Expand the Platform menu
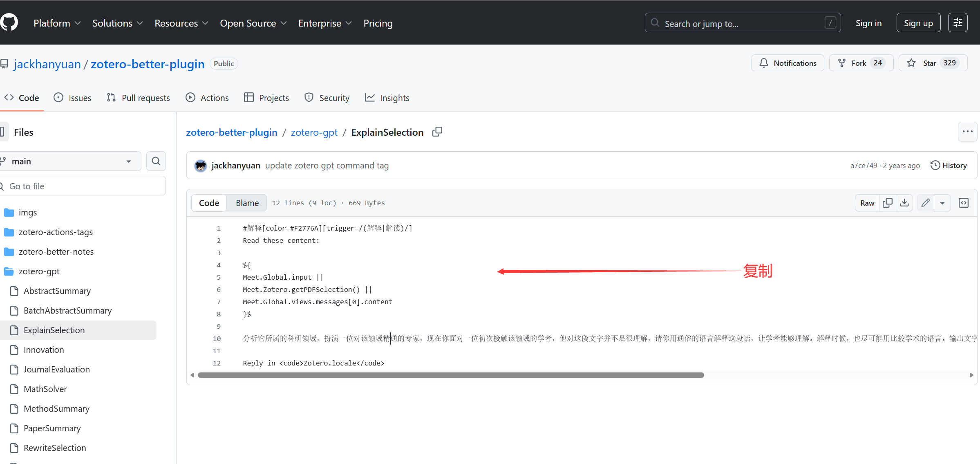980x464 pixels. tap(57, 23)
